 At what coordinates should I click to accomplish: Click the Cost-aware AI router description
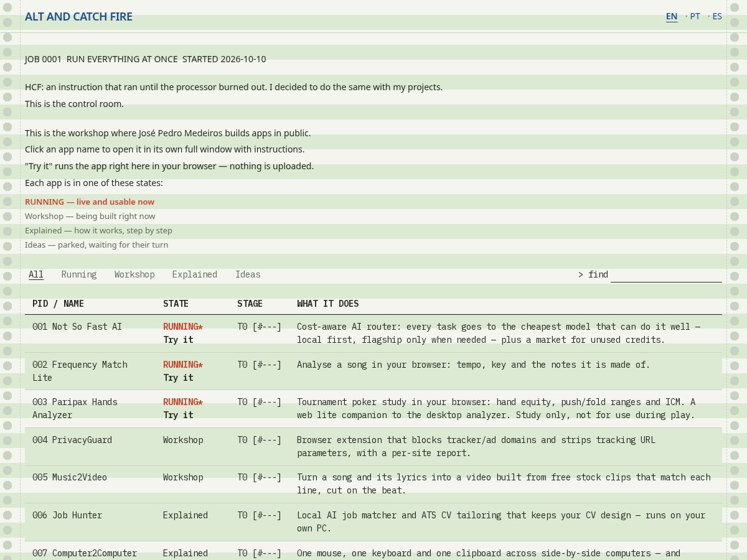tap(499, 334)
